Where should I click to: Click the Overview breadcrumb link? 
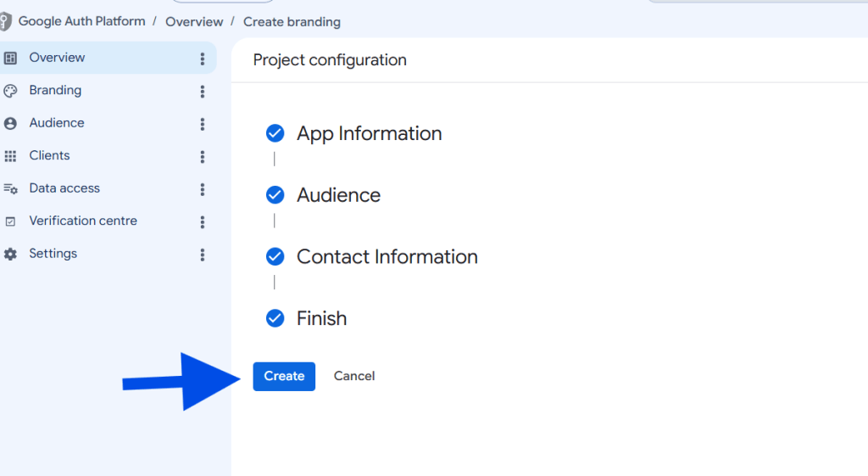(194, 21)
